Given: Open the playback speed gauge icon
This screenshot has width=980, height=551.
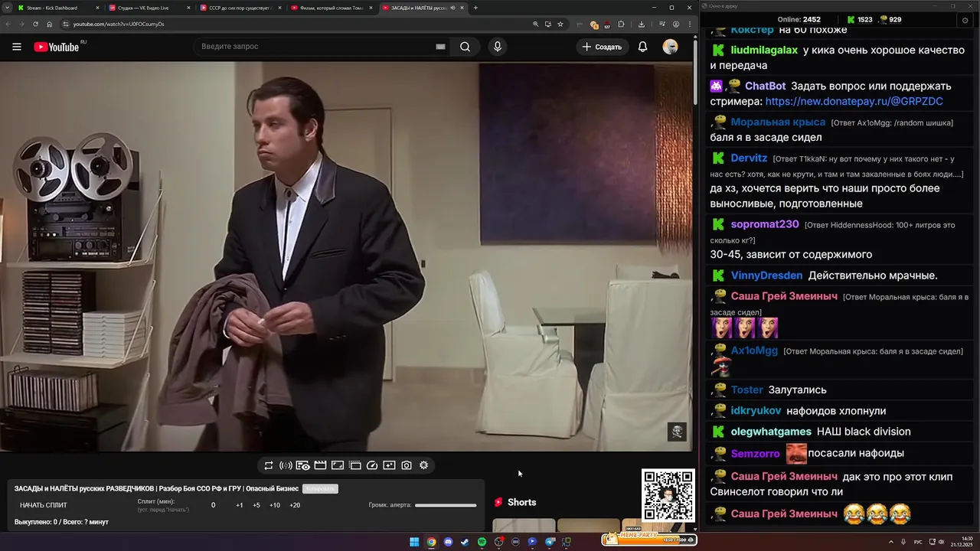Looking at the screenshot, I should (372, 465).
